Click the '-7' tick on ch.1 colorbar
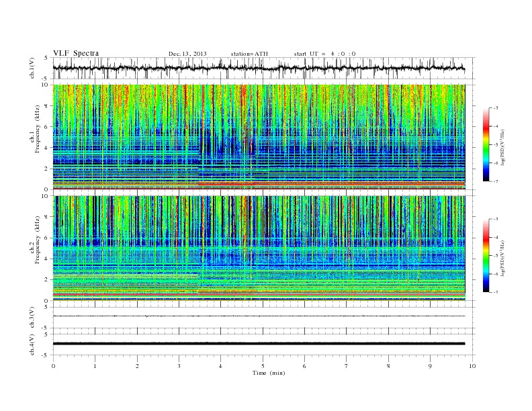Viewport: 532px width, 411px height. [496, 181]
